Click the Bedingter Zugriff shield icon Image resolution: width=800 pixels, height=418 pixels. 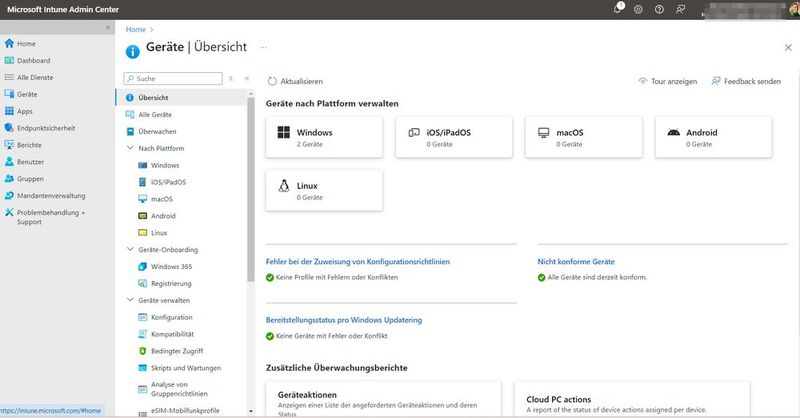pyautogui.click(x=142, y=351)
